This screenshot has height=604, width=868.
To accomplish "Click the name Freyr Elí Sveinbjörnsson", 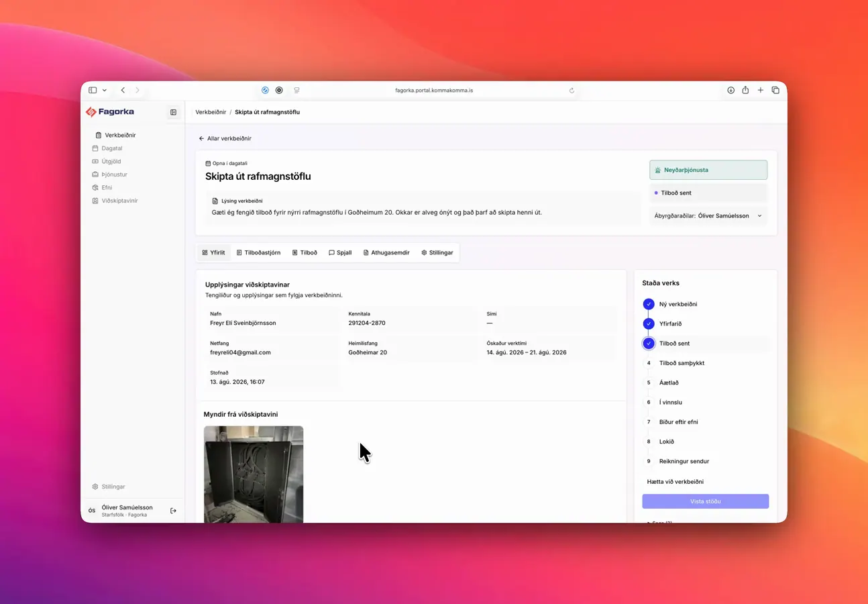I will 243,323.
